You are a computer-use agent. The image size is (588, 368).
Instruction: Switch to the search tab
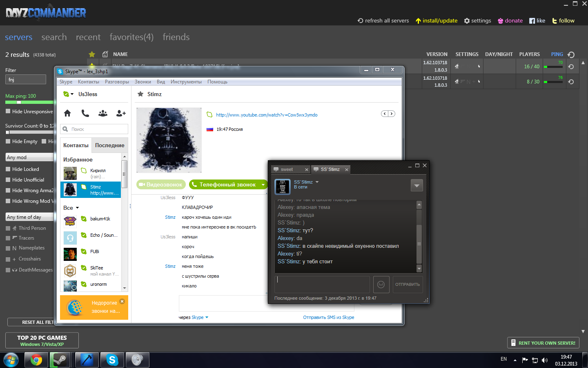54,37
